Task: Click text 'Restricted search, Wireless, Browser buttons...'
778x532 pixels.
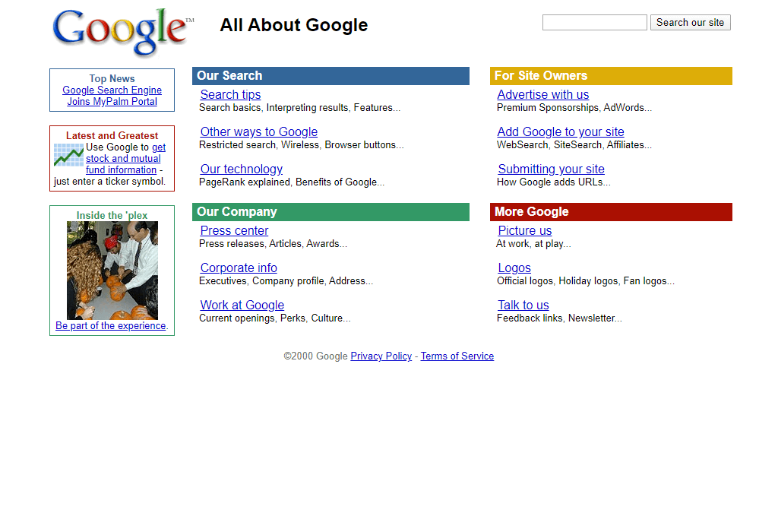Action: [x=302, y=145]
